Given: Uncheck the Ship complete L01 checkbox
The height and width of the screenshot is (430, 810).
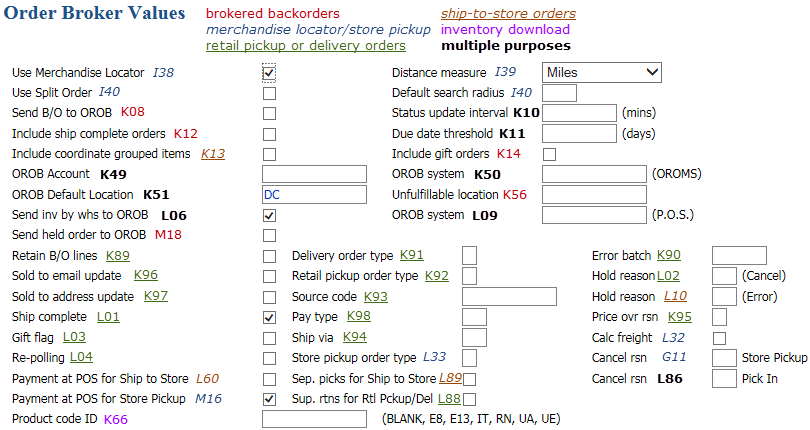Looking at the screenshot, I should (x=269, y=317).
